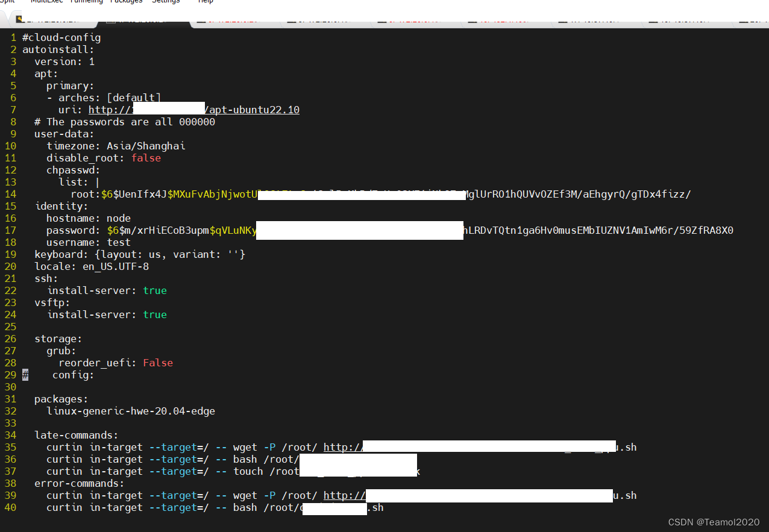769x532 pixels.
Task: Click the fold marker beside line 29
Action: pyautogui.click(x=25, y=375)
